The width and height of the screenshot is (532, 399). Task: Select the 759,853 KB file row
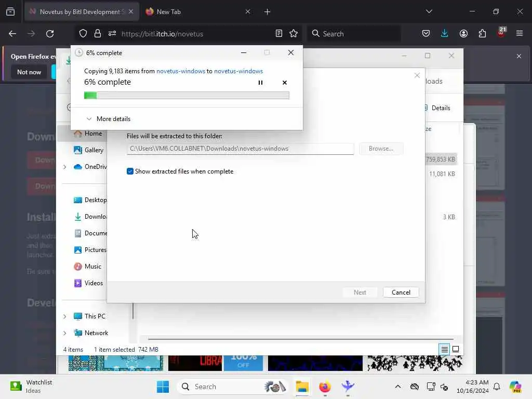[441, 159]
